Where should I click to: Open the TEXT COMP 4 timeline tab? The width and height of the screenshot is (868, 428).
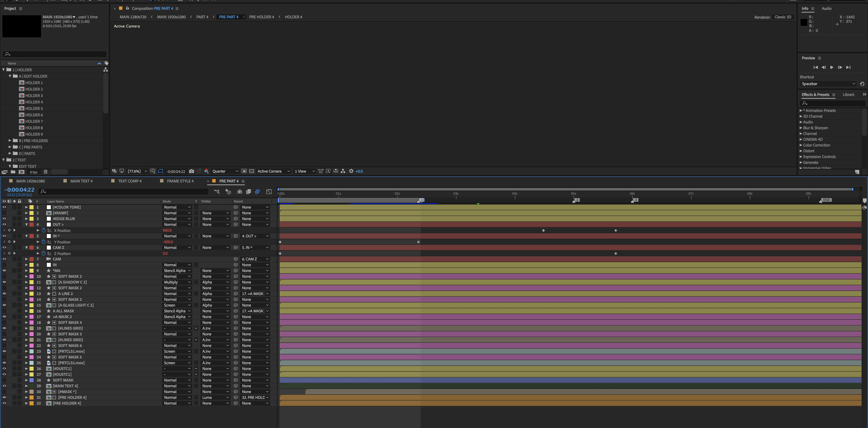[x=130, y=181]
